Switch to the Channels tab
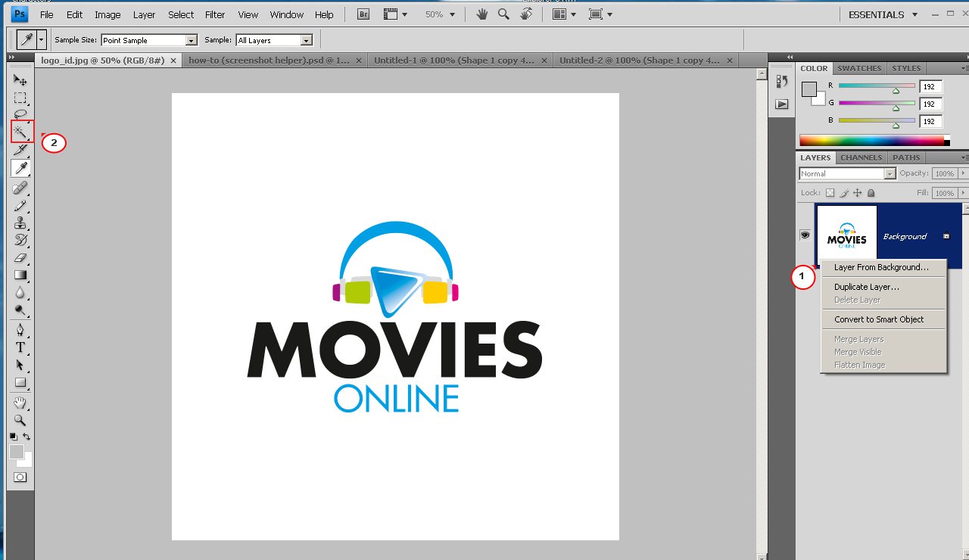 point(861,157)
